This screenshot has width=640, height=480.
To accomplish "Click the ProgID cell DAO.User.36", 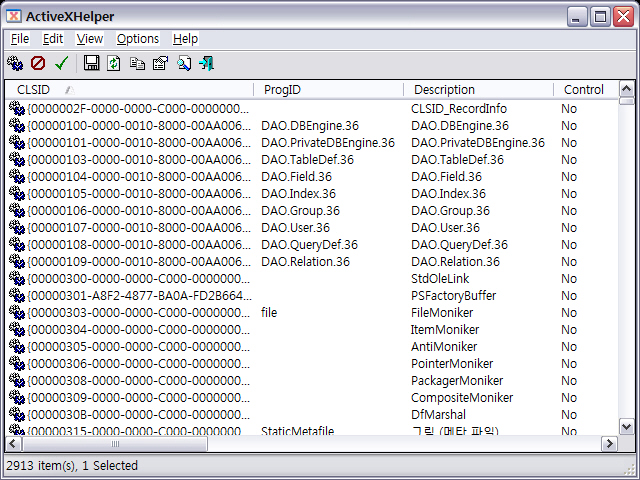I will tap(296, 228).
